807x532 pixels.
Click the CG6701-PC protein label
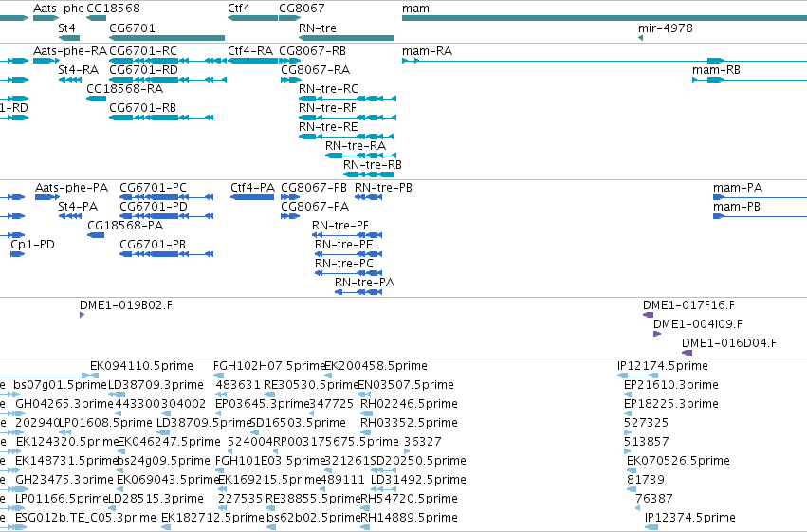coord(154,188)
